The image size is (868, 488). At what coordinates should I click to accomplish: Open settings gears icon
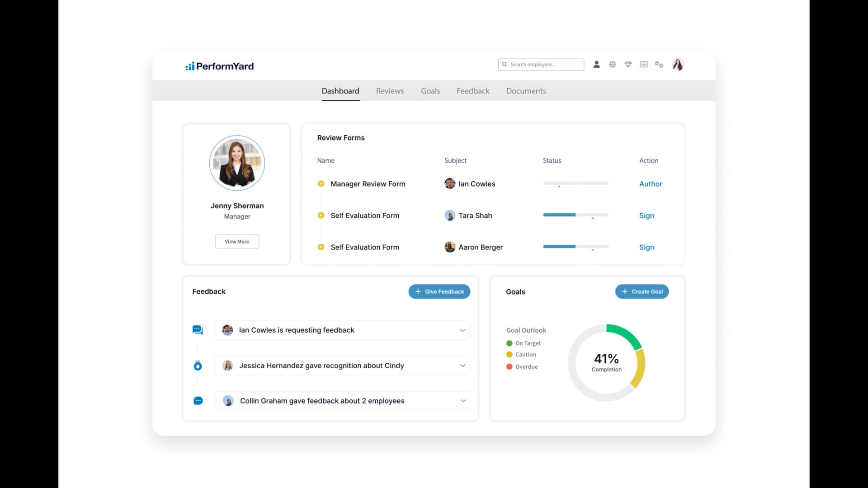click(x=659, y=65)
